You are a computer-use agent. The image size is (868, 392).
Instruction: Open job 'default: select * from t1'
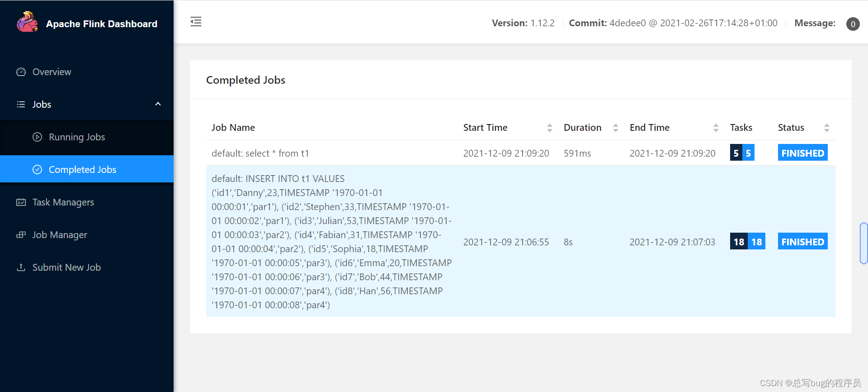260,153
